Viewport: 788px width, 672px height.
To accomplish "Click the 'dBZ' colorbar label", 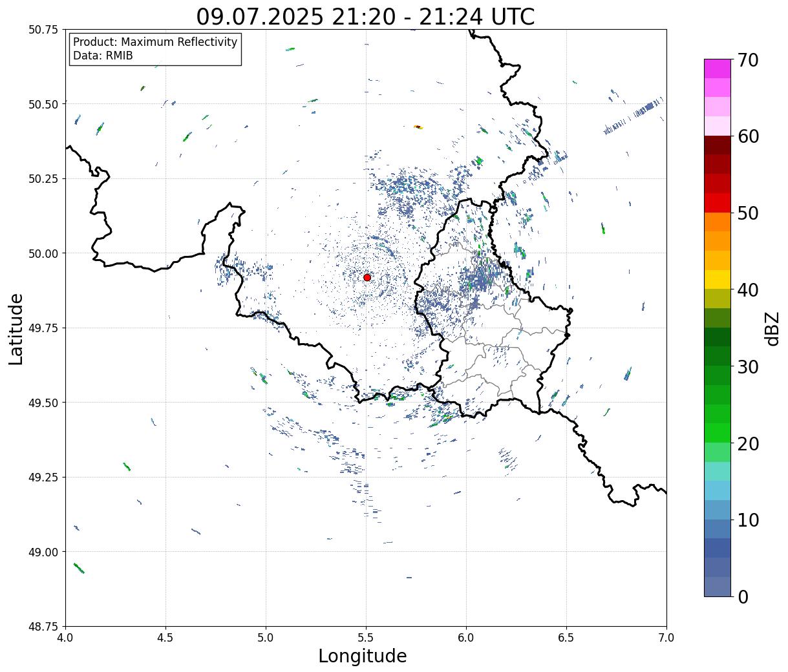I will [x=772, y=328].
